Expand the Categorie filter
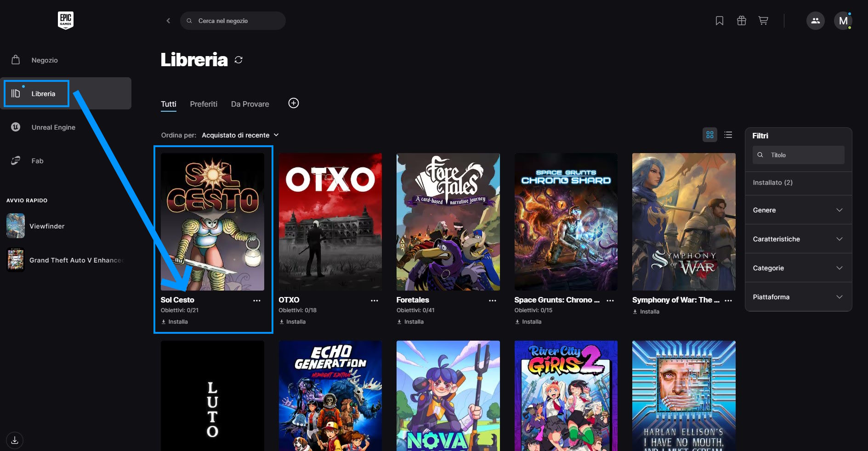 [x=798, y=268]
